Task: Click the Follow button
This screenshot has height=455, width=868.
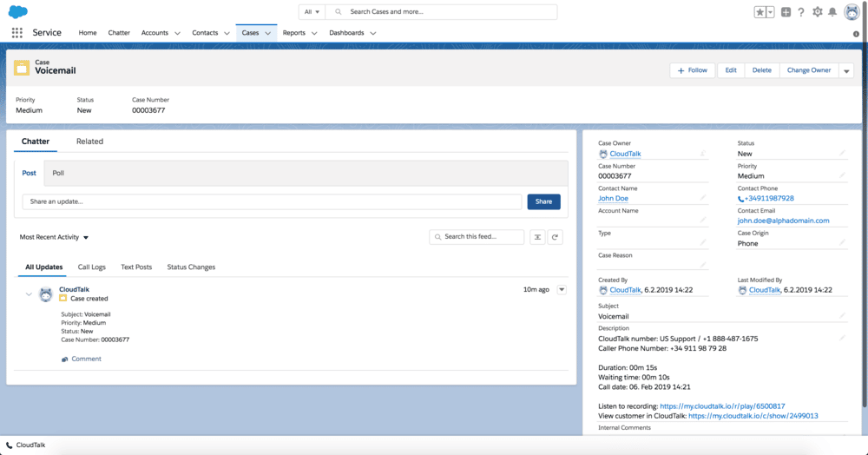Action: coord(693,70)
